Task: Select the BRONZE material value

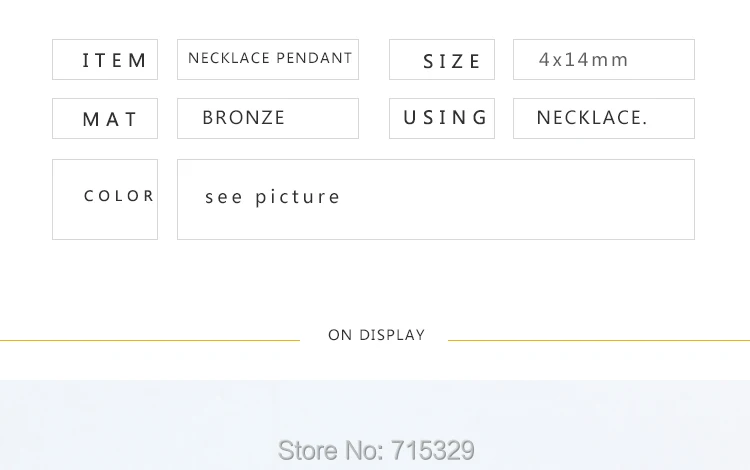Action: point(268,118)
